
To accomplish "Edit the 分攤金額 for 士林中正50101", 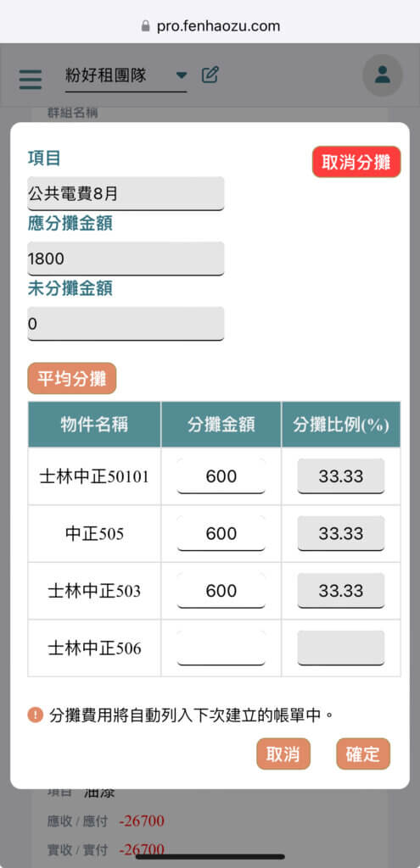I will pyautogui.click(x=221, y=476).
